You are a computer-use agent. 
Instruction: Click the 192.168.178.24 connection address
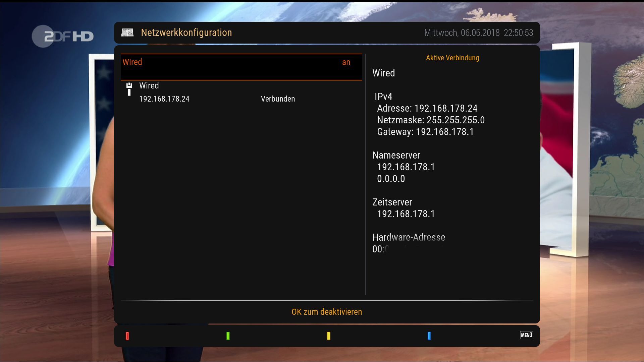(x=164, y=99)
